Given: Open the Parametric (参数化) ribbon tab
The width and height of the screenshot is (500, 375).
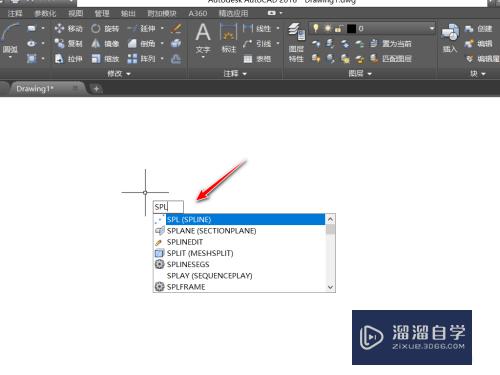Looking at the screenshot, I should click(x=45, y=13).
